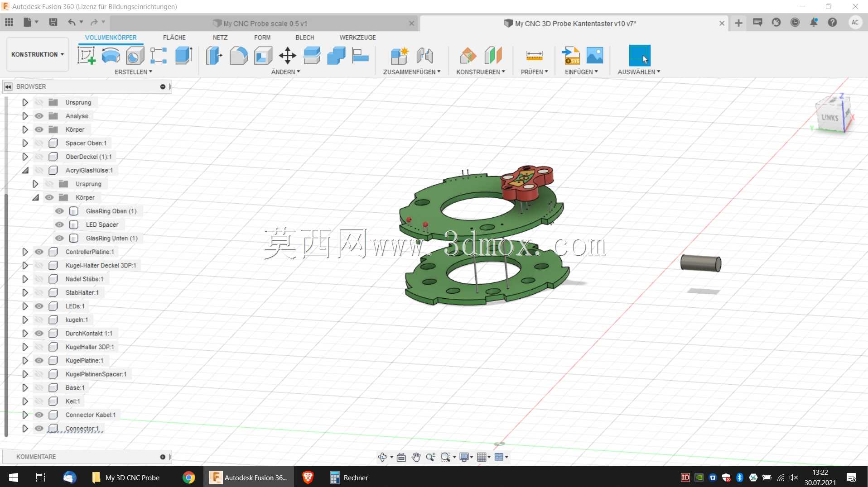Select the grey cylinder body in viewport
The height and width of the screenshot is (487, 868).
click(x=700, y=263)
